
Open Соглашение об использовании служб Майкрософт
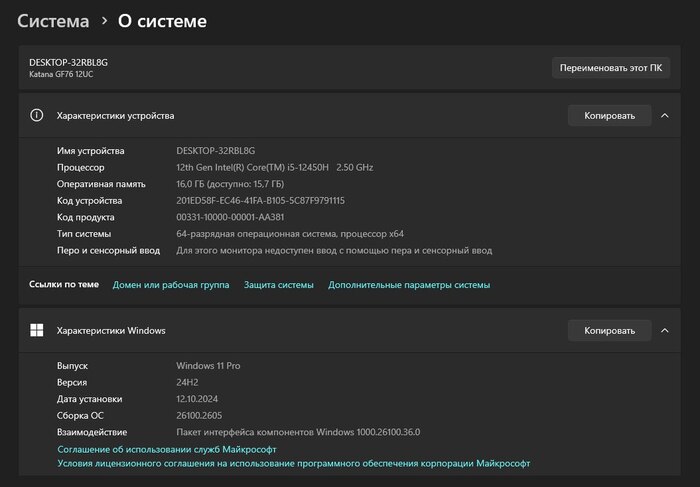tap(167, 450)
